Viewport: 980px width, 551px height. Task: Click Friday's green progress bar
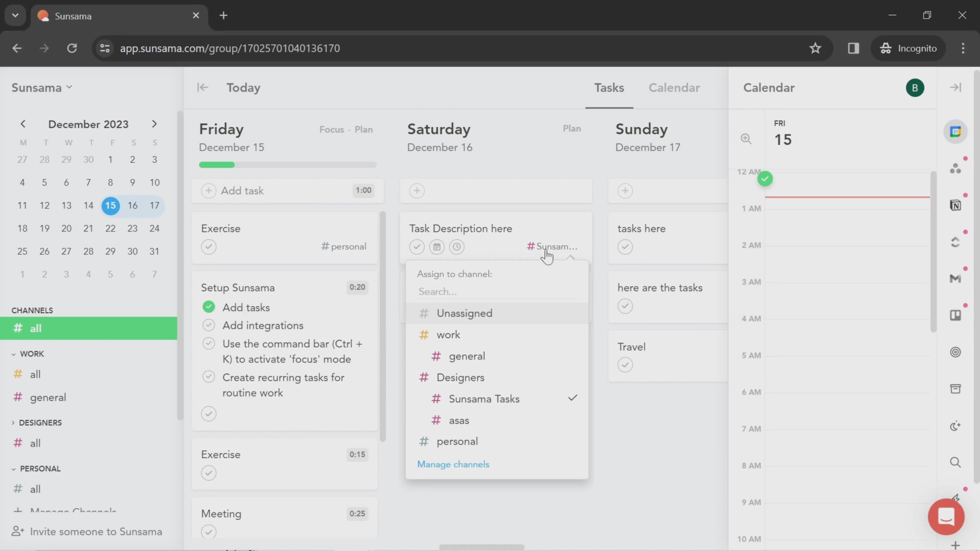coord(216,165)
